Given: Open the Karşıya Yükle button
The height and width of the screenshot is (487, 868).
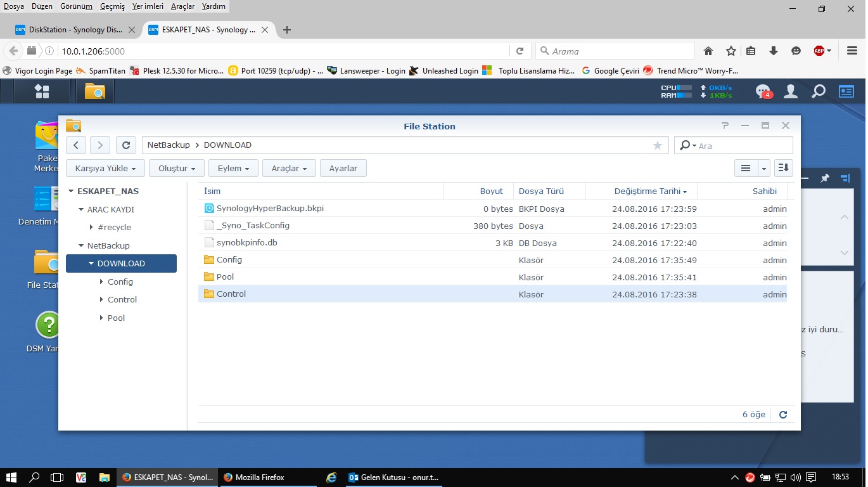Looking at the screenshot, I should pyautogui.click(x=105, y=169).
